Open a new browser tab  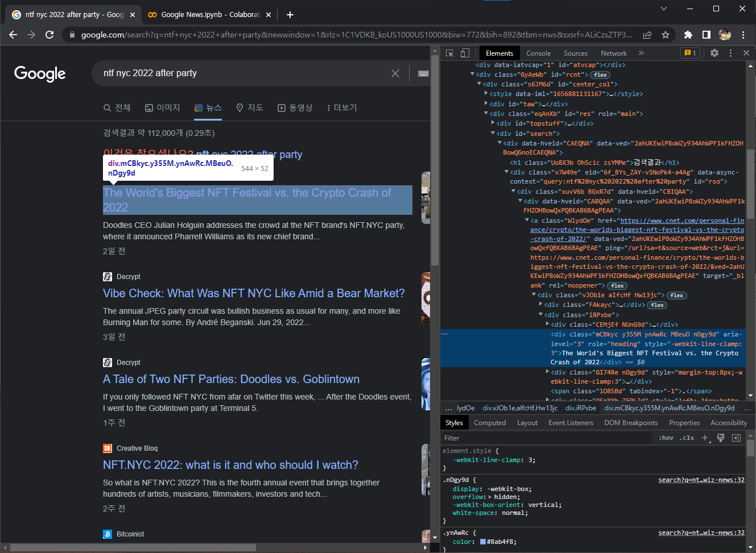(290, 15)
